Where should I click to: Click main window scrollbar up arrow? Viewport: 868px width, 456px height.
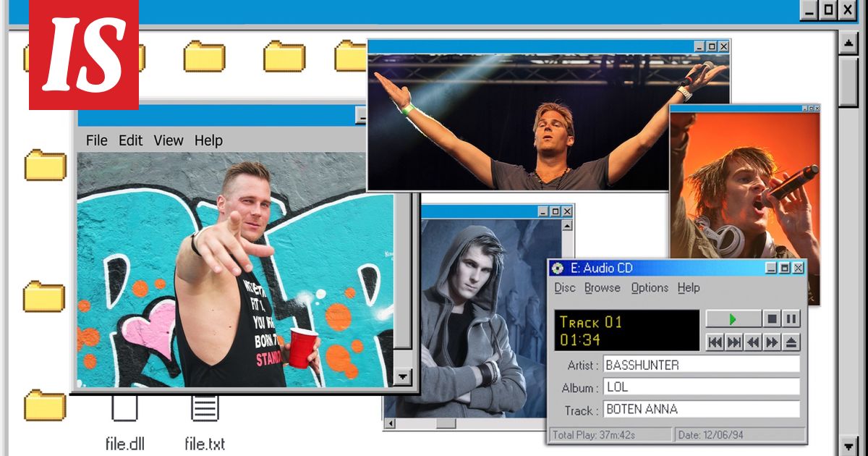(848, 43)
